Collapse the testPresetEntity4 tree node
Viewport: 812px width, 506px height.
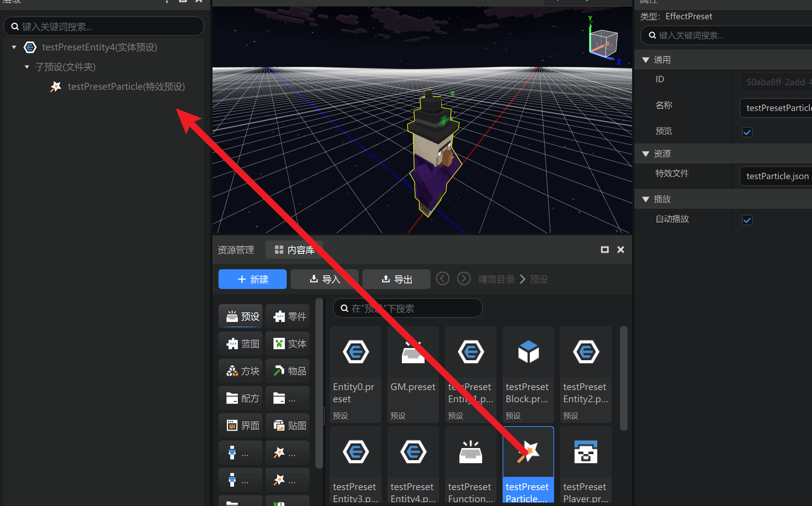[x=14, y=47]
